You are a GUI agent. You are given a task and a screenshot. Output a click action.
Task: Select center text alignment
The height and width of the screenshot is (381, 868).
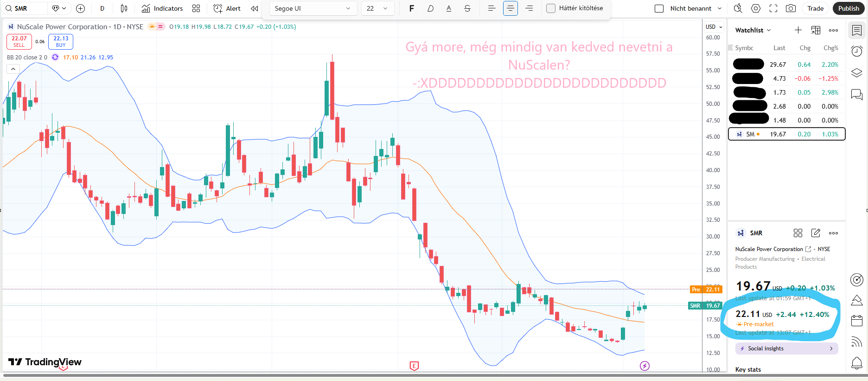(510, 8)
